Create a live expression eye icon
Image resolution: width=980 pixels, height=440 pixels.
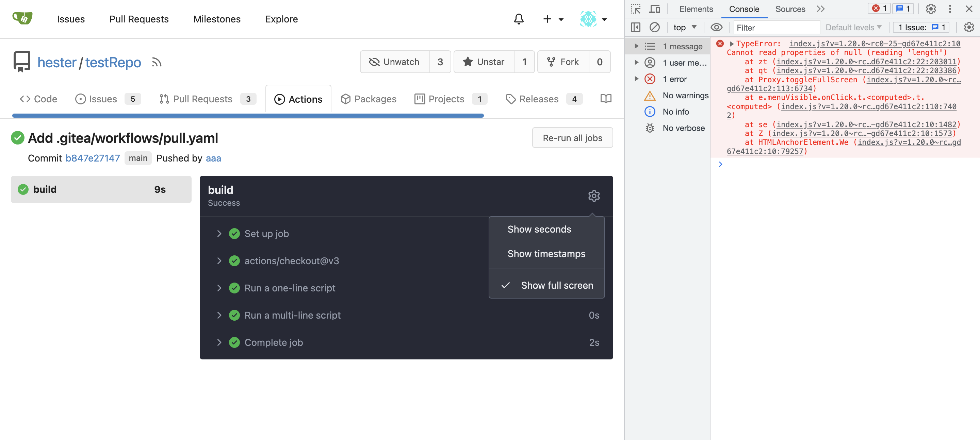[x=716, y=28]
